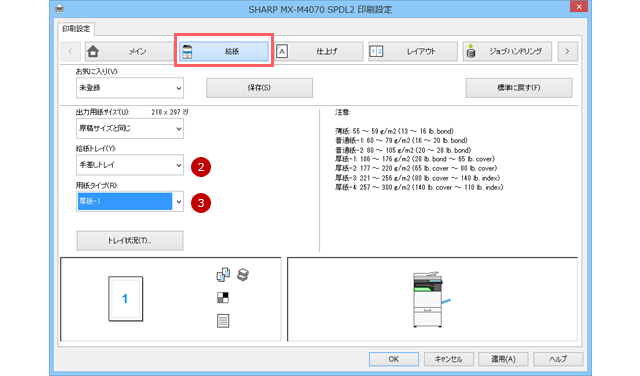
Task: Open the ヘルプ button
Action: click(x=558, y=359)
